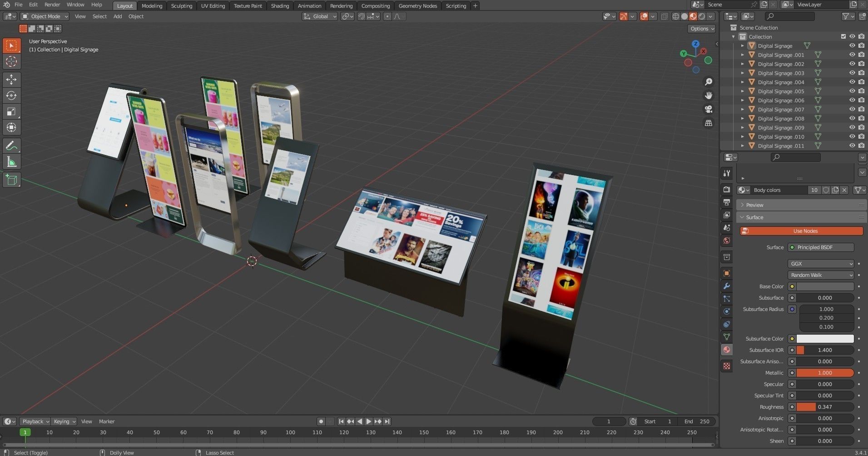Select the Scale tool
The width and height of the screenshot is (868, 456).
(11, 111)
